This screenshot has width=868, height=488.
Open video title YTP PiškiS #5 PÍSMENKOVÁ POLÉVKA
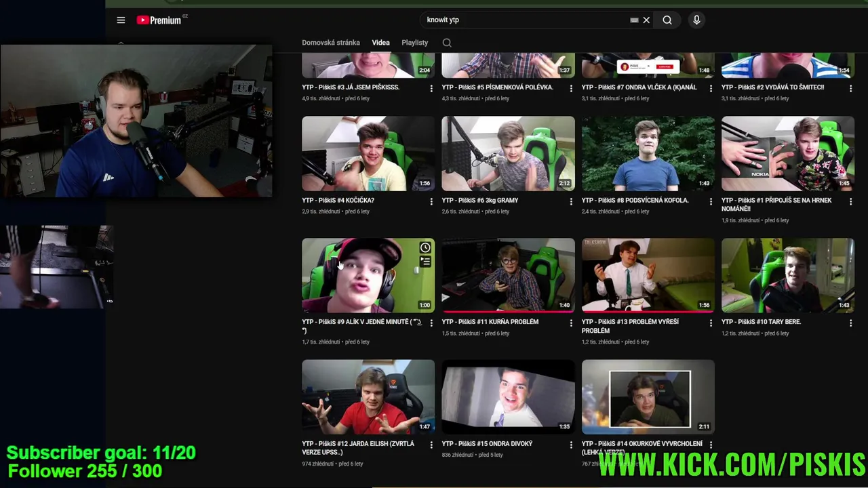[x=497, y=87]
